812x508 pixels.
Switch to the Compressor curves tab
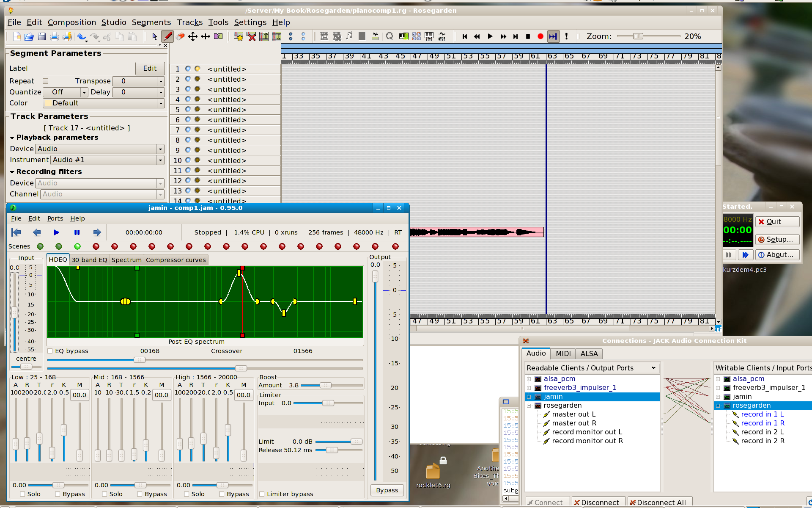point(176,260)
